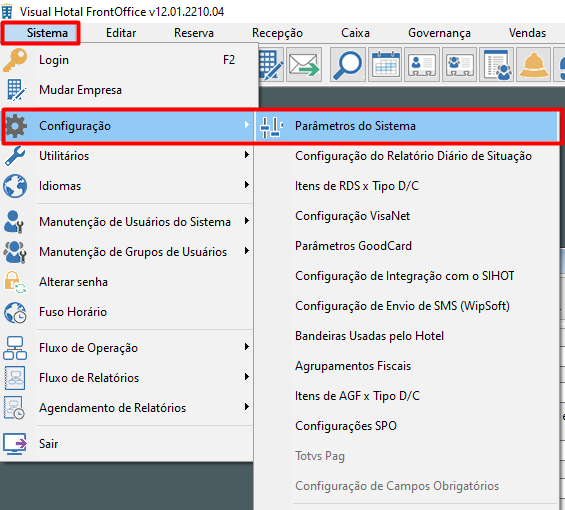The height and width of the screenshot is (510, 565).
Task: Open the Vendas menu
Action: 527,33
